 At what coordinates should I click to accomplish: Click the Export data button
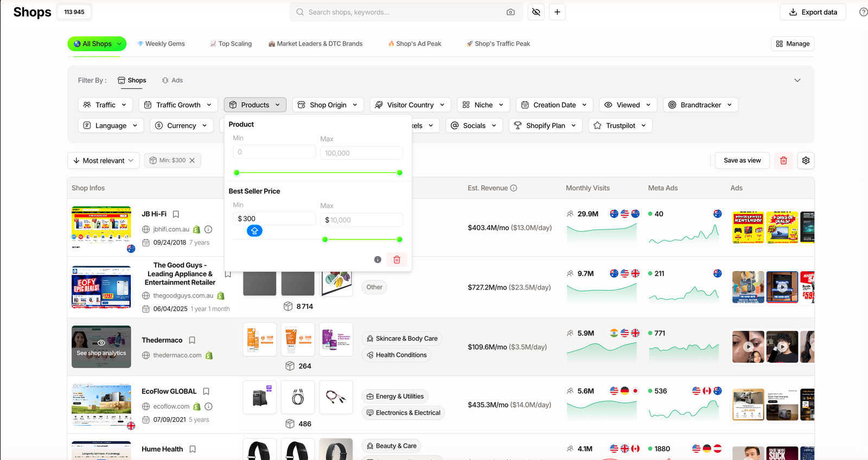[x=813, y=12]
